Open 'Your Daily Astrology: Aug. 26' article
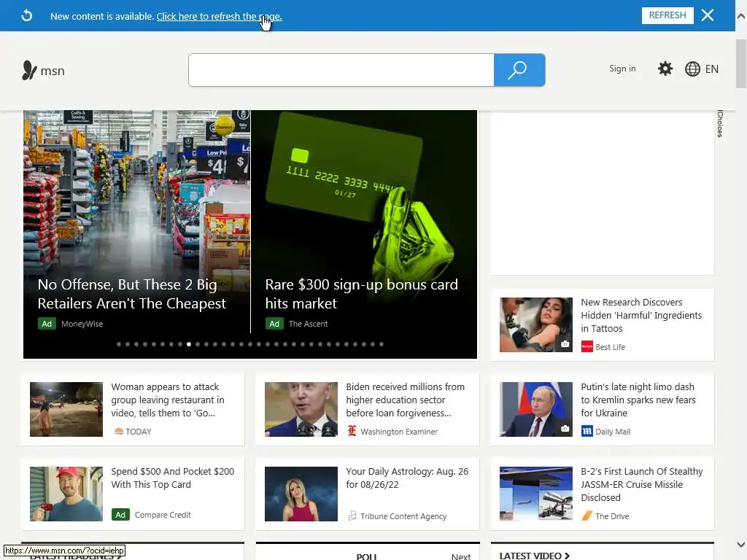The image size is (747, 560). pos(407,478)
